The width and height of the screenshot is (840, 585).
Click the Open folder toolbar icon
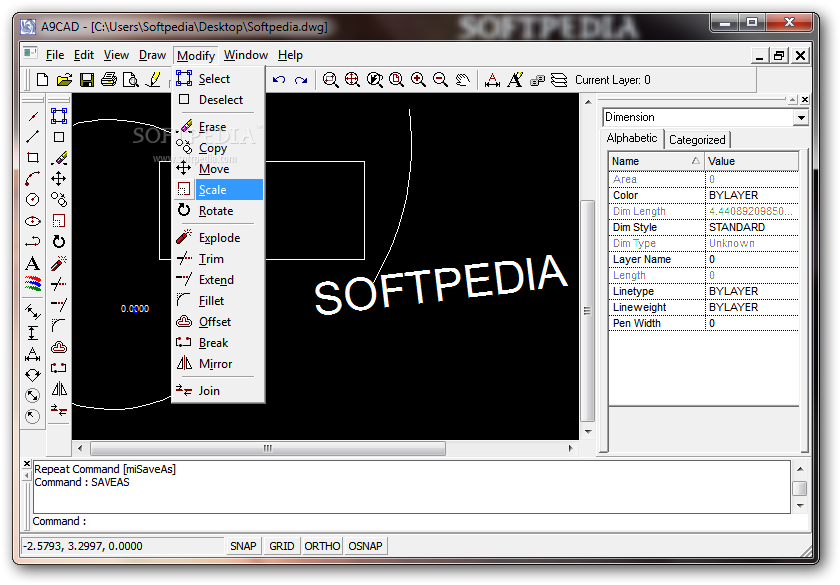[x=64, y=80]
